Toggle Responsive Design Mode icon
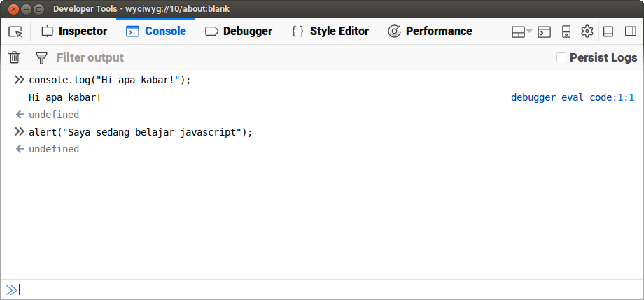The width and height of the screenshot is (644, 300). point(566,31)
